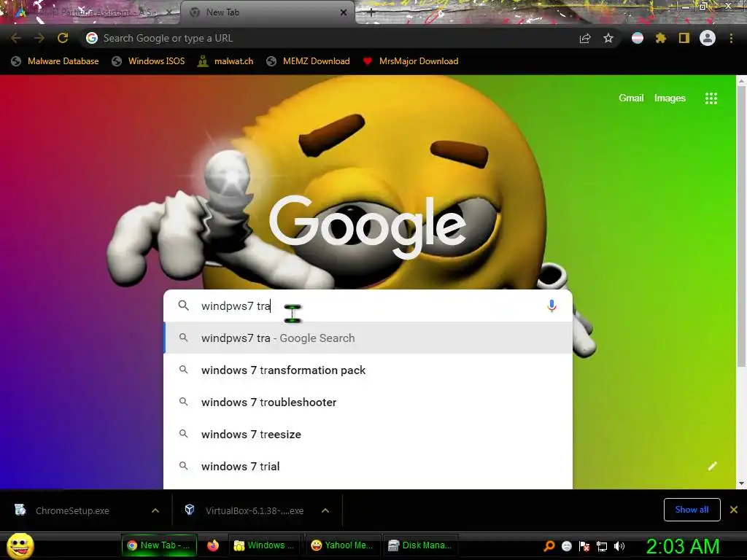The height and width of the screenshot is (560, 747).
Task: Open Chrome's three-dot menu
Action: click(731, 38)
